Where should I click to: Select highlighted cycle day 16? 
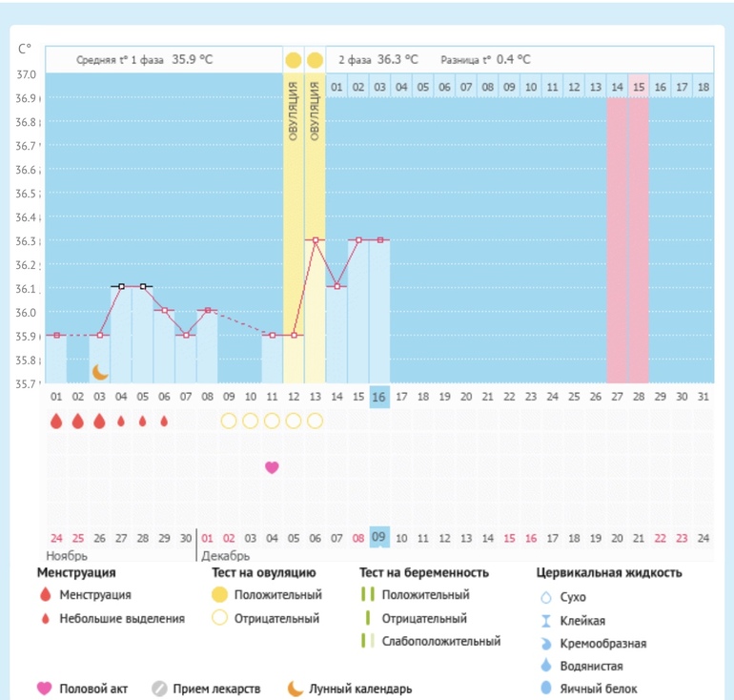click(379, 397)
